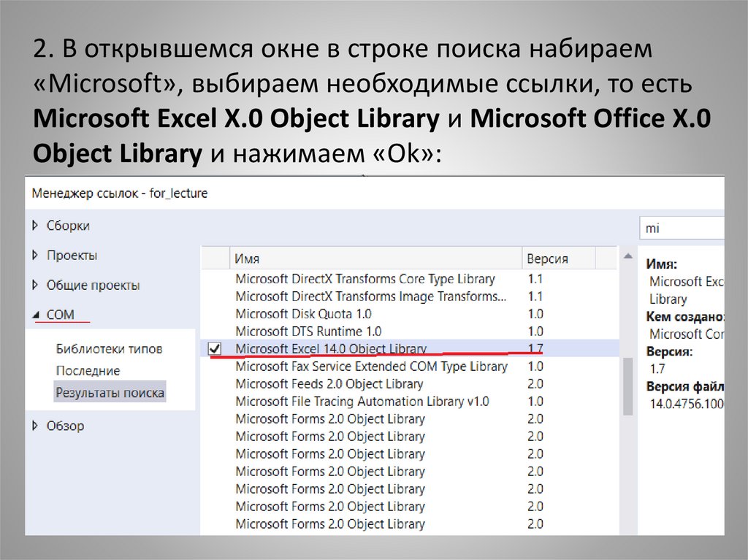The width and height of the screenshot is (748, 560).
Task: Click the window title Менеджер ссылок - for_lecture
Action: pyautogui.click(x=120, y=193)
